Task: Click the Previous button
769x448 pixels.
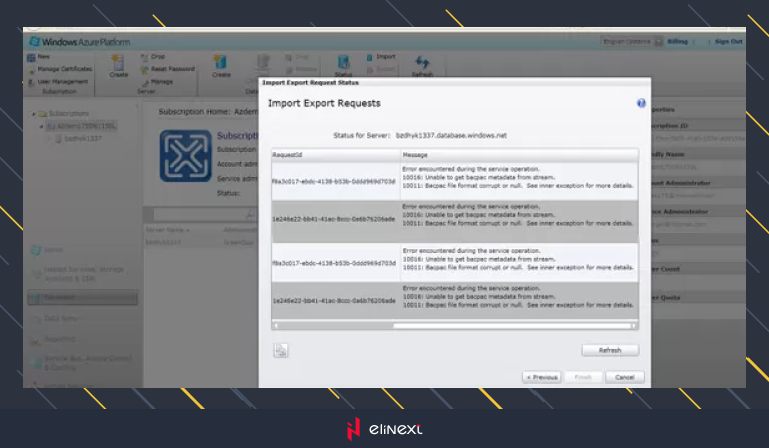Action: [541, 377]
